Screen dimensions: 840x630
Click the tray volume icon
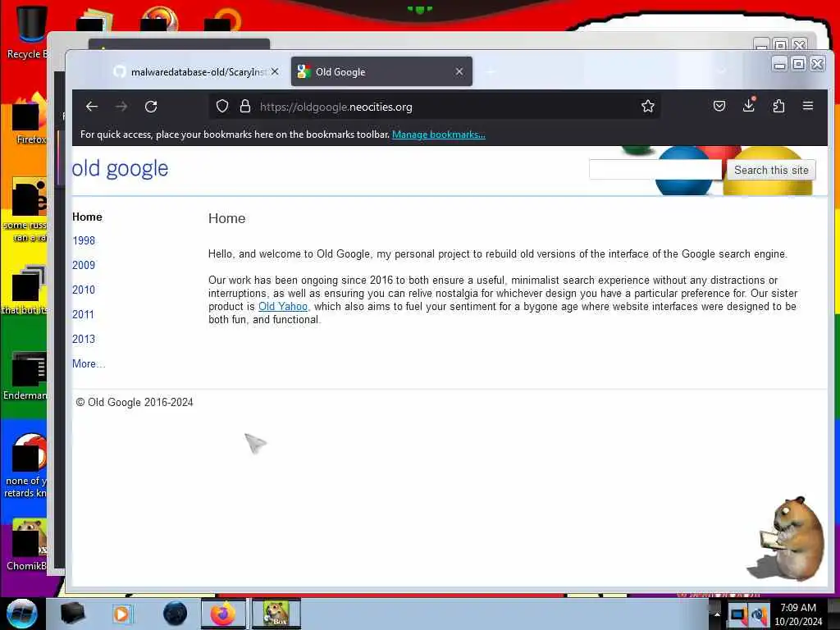tap(759, 615)
